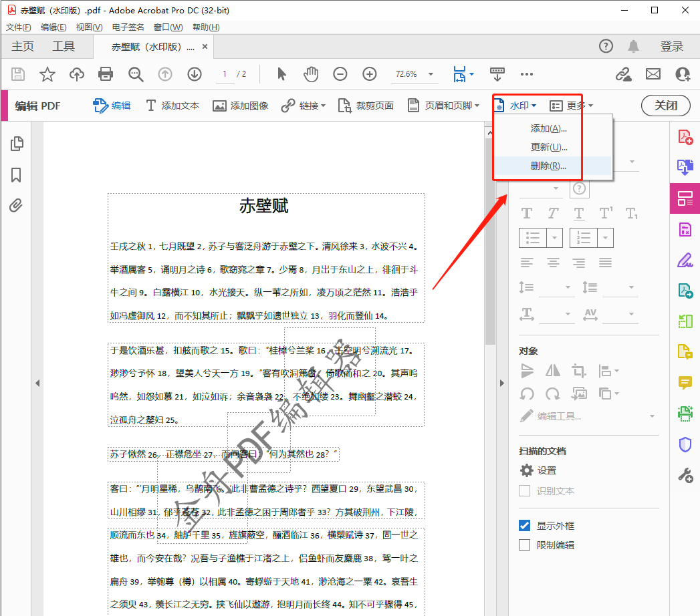700x616 pixels.
Task: Open the find text magnifier
Action: (136, 74)
